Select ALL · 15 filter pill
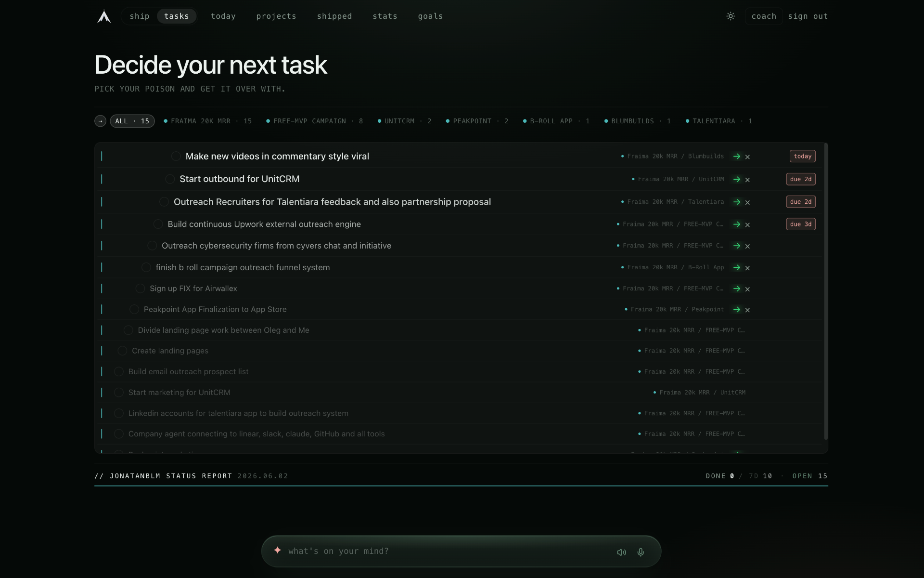The width and height of the screenshot is (924, 578). tap(132, 121)
